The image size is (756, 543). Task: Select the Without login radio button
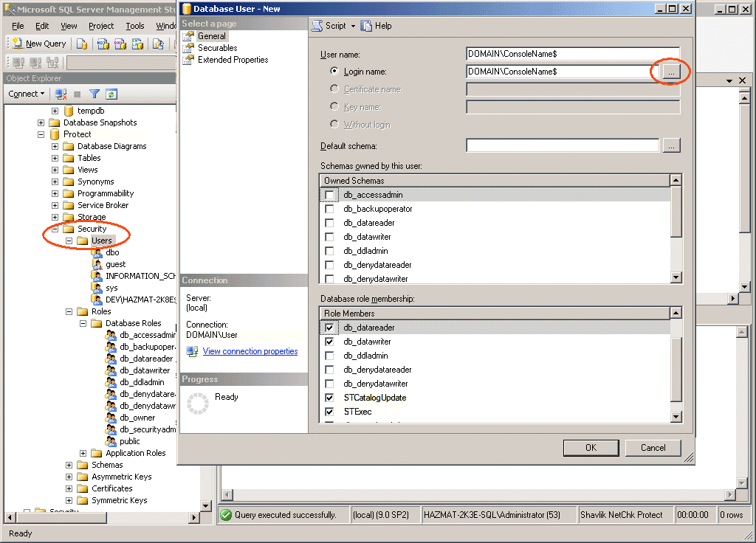tap(334, 124)
